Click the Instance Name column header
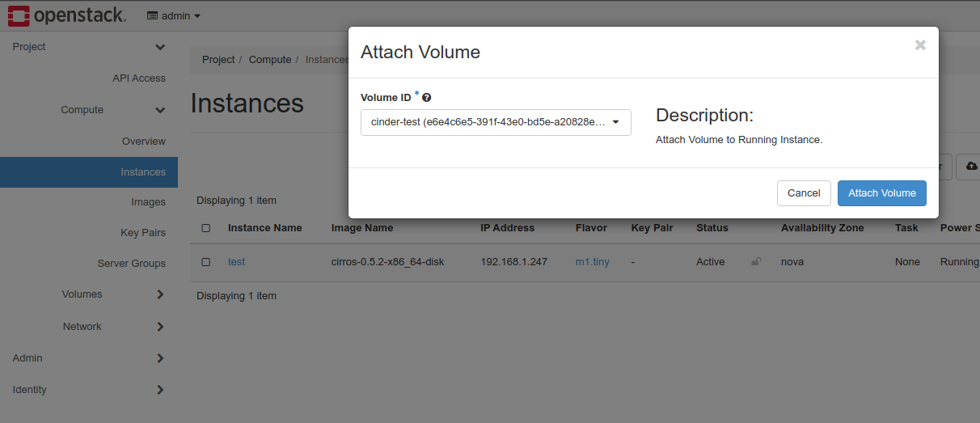 pos(265,228)
